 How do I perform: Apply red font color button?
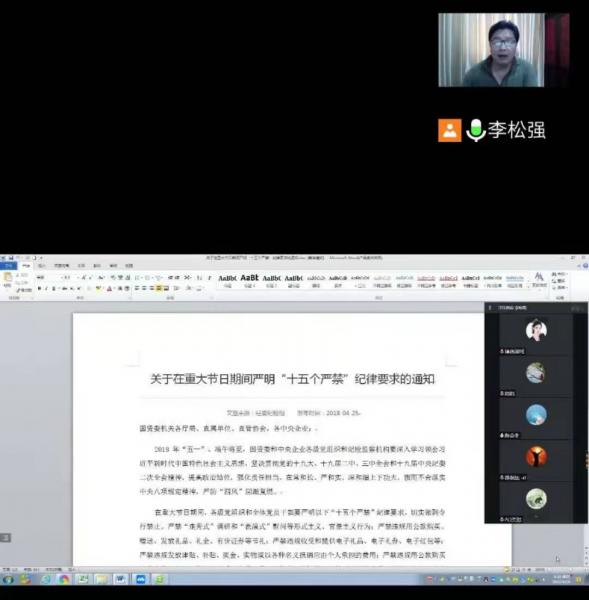coord(109,289)
